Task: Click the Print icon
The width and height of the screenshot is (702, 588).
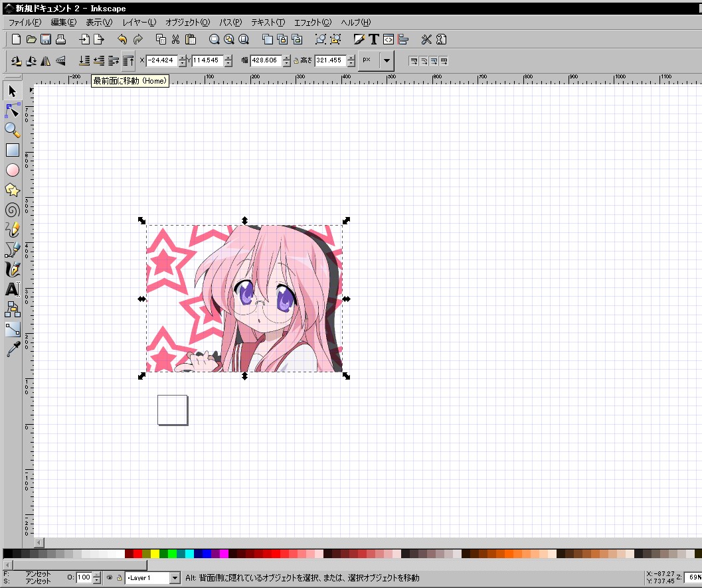Action: [60, 39]
